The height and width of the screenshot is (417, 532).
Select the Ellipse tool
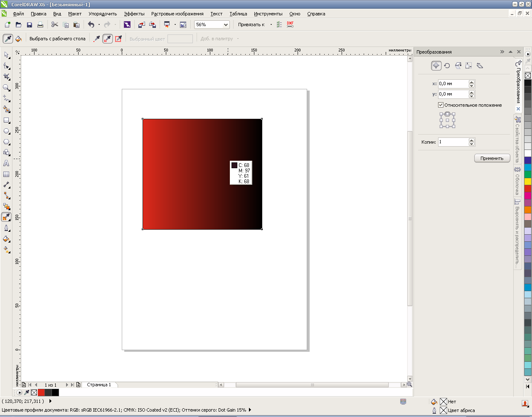pos(6,131)
